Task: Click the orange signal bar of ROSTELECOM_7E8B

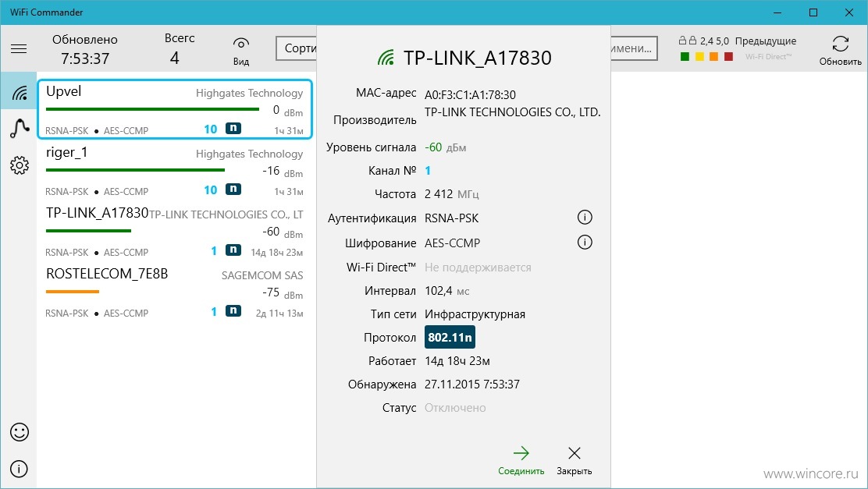Action: click(x=73, y=292)
